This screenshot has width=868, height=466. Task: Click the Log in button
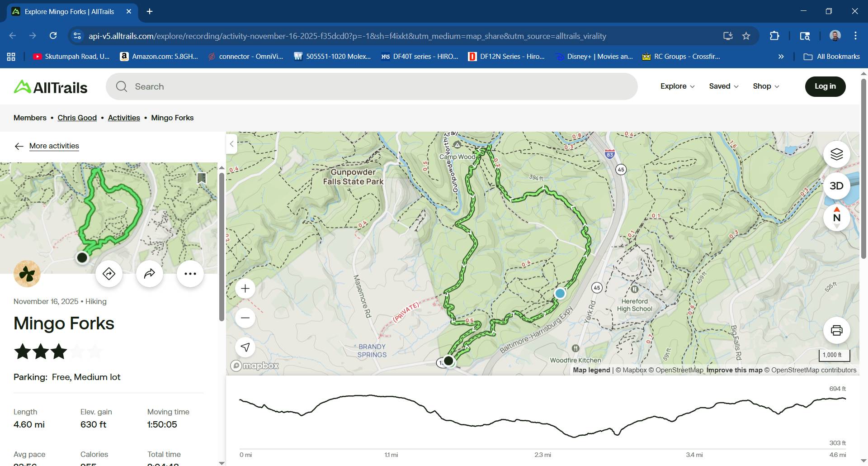pos(825,86)
